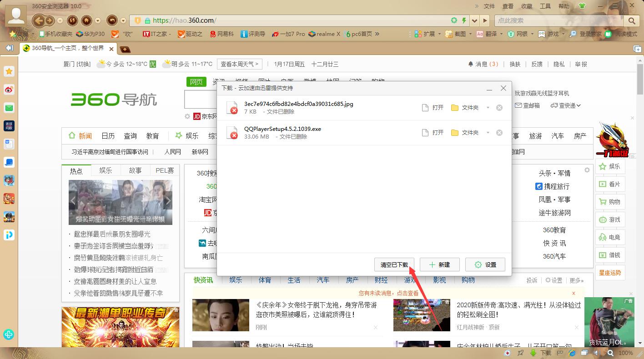Open mail icon in left sidebar
The height and width of the screenshot is (359, 644).
[x=9, y=108]
